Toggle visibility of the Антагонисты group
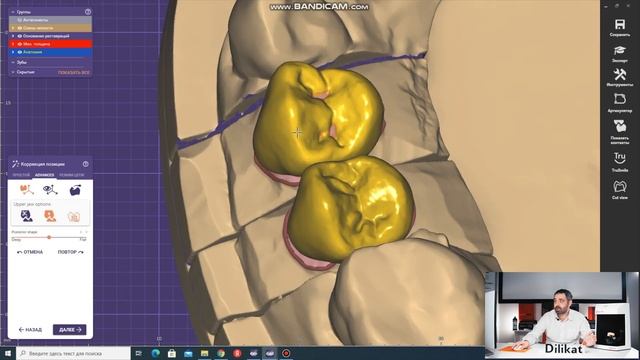The image size is (640, 360). 20,20
